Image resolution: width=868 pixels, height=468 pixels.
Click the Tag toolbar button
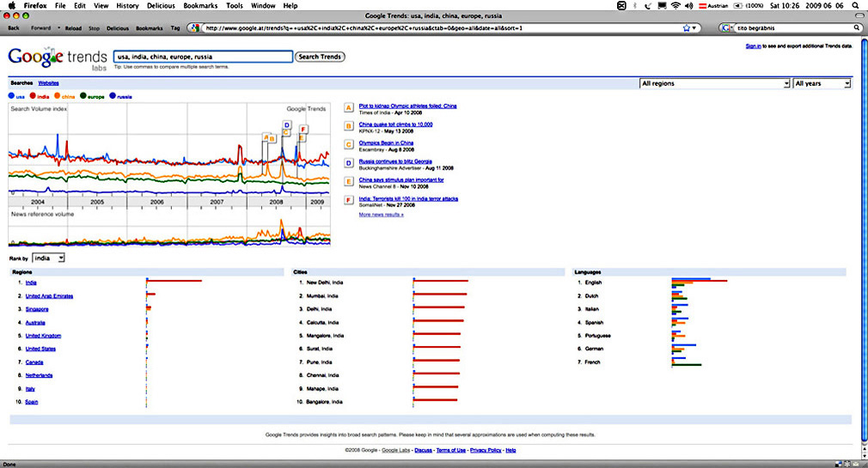(175, 27)
